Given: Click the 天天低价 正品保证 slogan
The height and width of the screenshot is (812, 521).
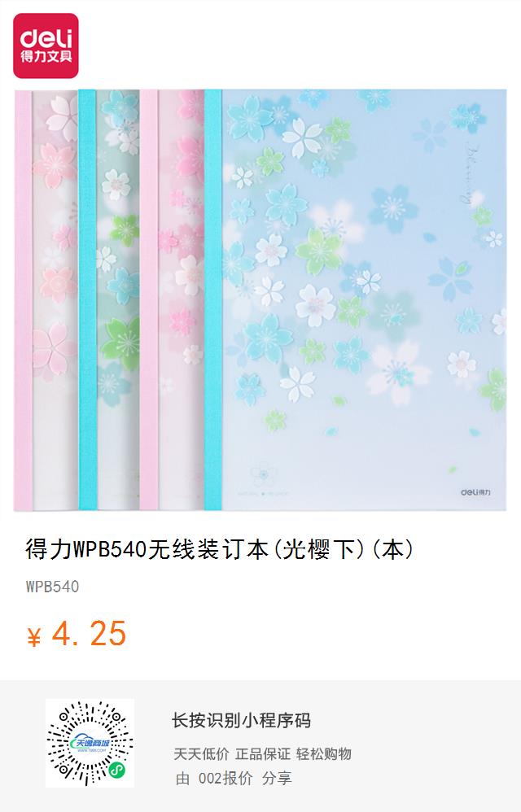Looking at the screenshot, I should coord(263,754).
